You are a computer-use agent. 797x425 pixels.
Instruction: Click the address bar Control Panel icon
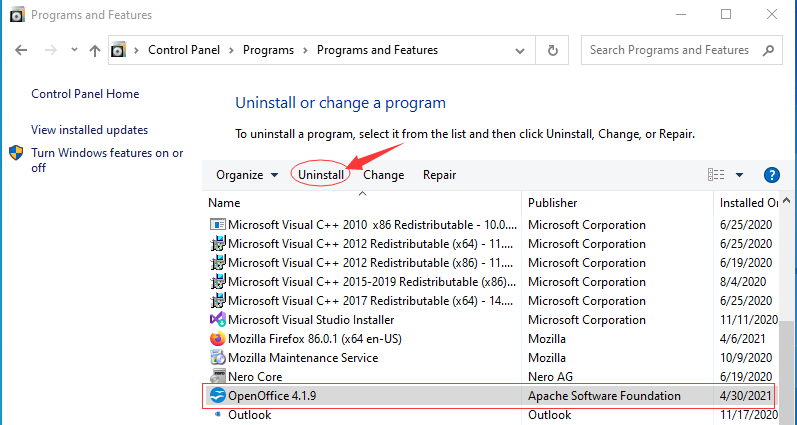118,50
